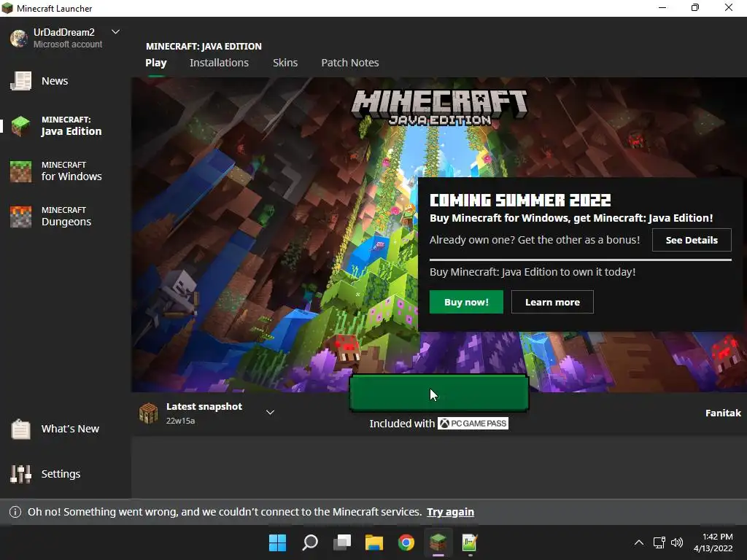Image resolution: width=747 pixels, height=560 pixels.
Task: Open Minecraft for Windows dirt block icon
Action: 21,171
